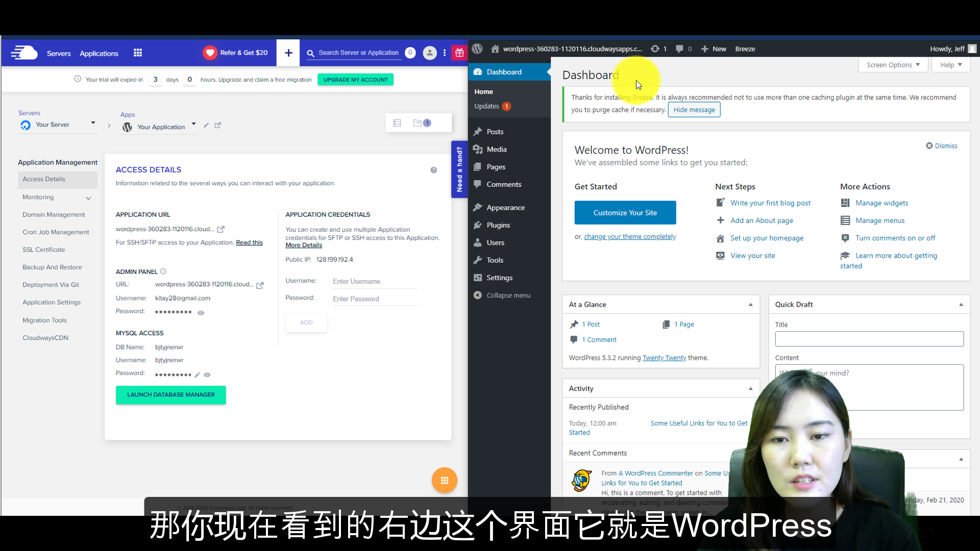980x551 pixels.
Task: Show the admin panel password
Action: [201, 313]
